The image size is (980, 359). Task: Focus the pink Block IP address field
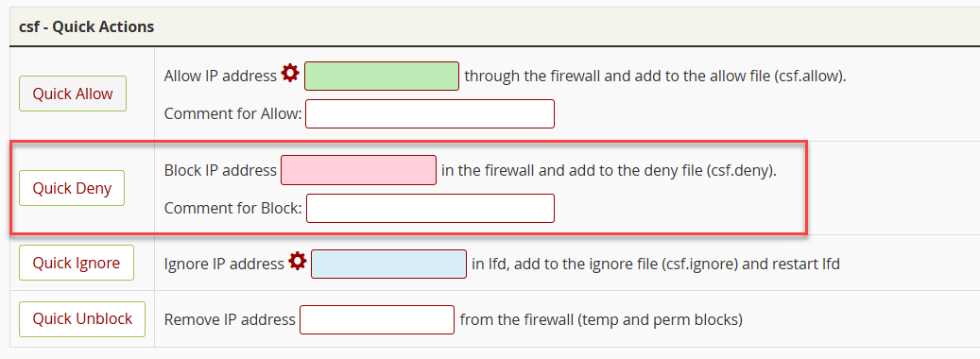click(x=359, y=170)
